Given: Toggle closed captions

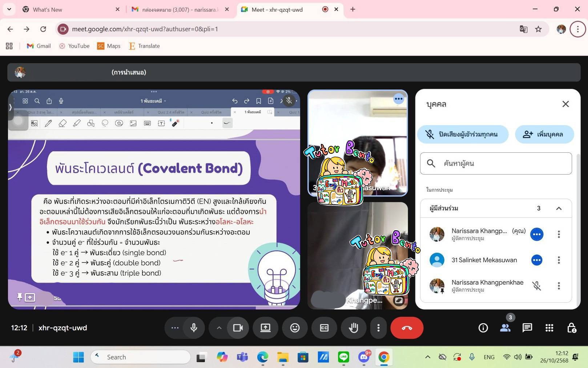Looking at the screenshot, I should pos(324,328).
